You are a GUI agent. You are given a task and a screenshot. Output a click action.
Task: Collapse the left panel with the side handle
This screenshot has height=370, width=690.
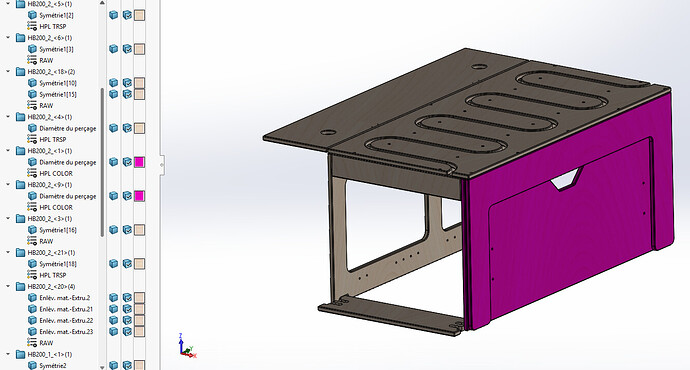point(162,165)
